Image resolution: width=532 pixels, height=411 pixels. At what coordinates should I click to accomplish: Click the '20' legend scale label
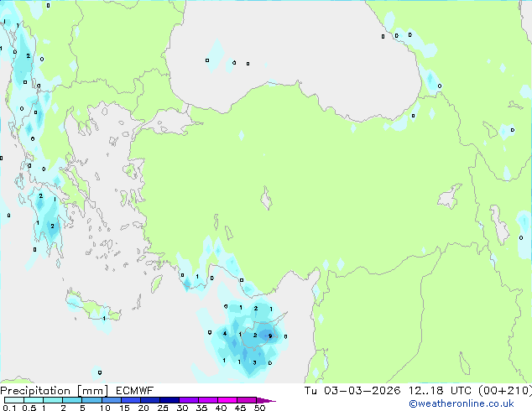point(143,408)
